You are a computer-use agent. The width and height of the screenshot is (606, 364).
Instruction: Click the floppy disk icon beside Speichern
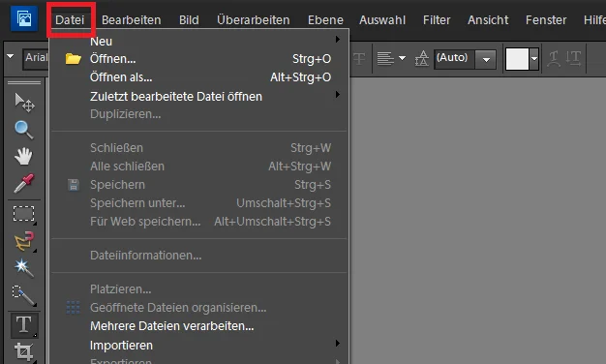[74, 185]
